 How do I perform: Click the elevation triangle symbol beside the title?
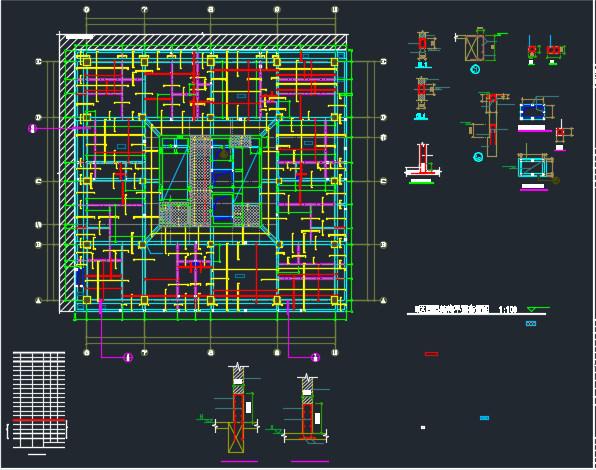tap(531, 310)
